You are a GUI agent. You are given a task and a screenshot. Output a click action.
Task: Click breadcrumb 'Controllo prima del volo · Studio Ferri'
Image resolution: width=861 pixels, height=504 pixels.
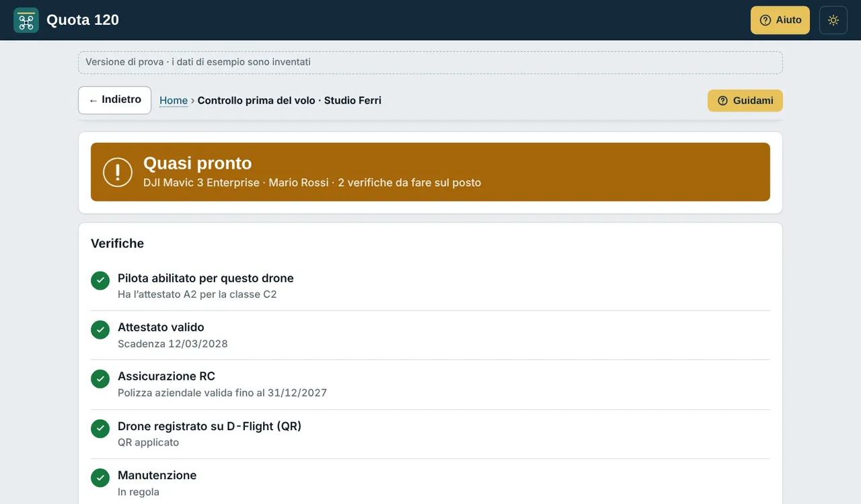point(289,101)
